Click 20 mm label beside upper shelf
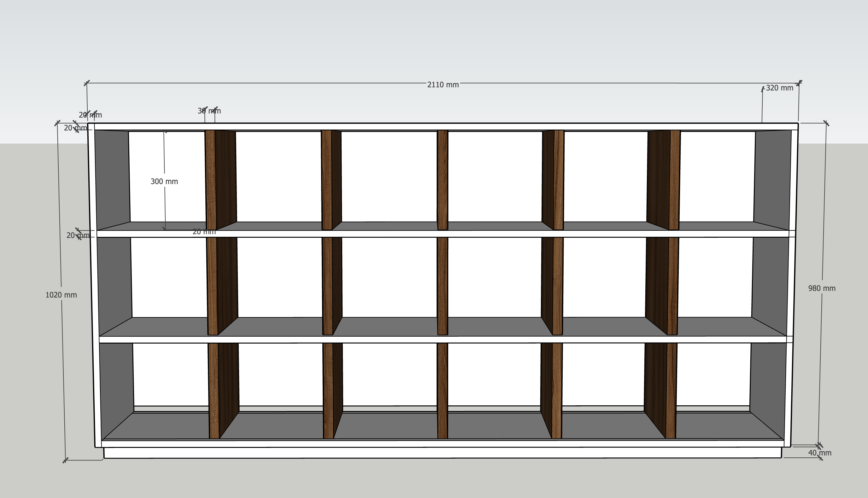Viewport: 868px width, 498px height. (x=78, y=235)
